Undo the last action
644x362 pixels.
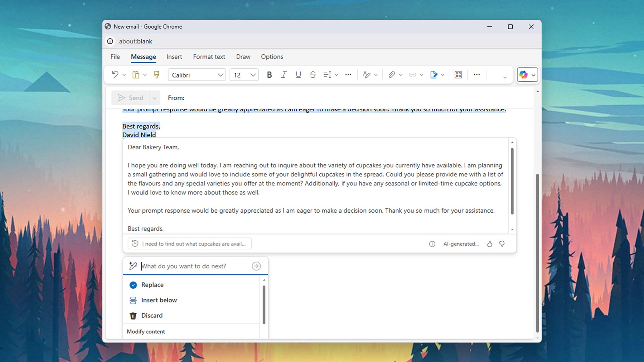115,75
